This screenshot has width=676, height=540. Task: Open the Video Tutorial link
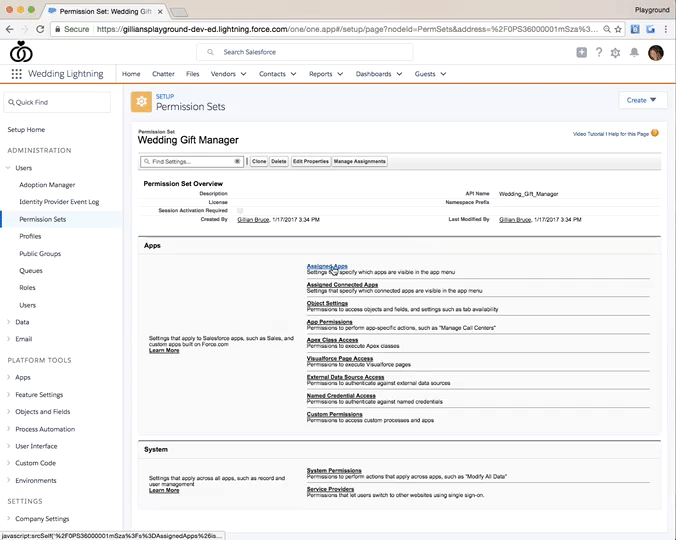(x=588, y=134)
